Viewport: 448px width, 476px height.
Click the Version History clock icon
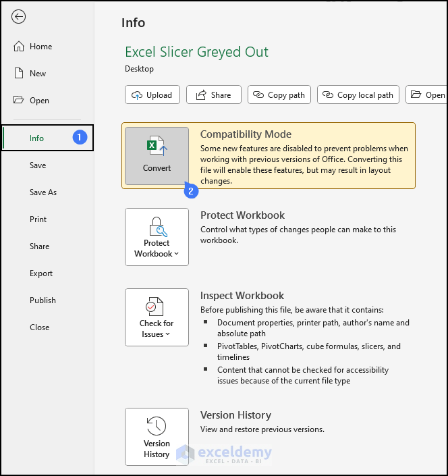(157, 426)
